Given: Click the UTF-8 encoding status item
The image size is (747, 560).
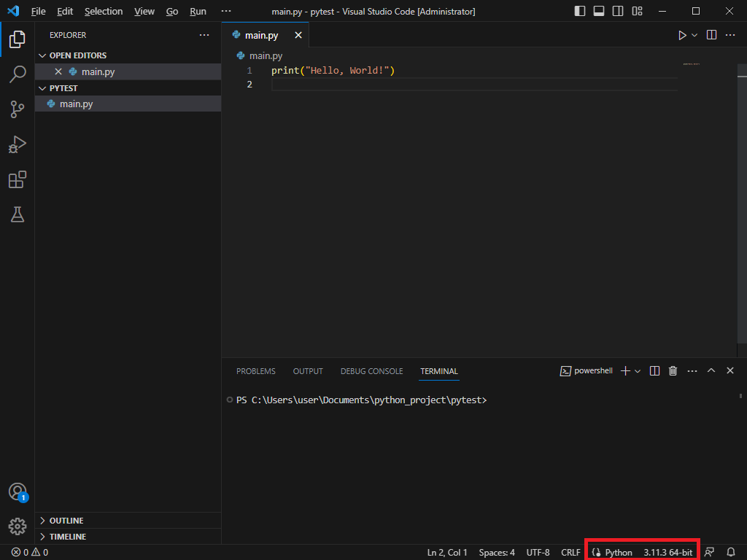Looking at the screenshot, I should [538, 553].
